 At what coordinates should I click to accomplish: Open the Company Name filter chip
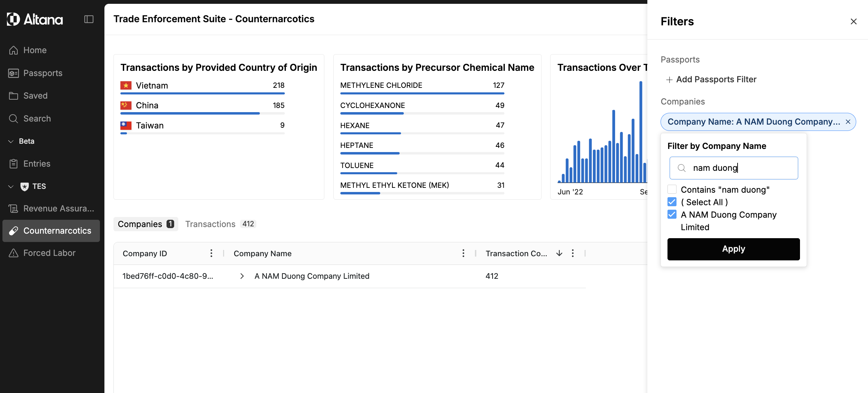(x=754, y=122)
